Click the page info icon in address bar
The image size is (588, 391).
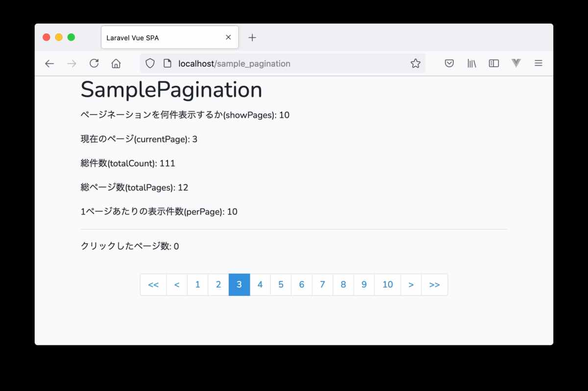pos(167,63)
